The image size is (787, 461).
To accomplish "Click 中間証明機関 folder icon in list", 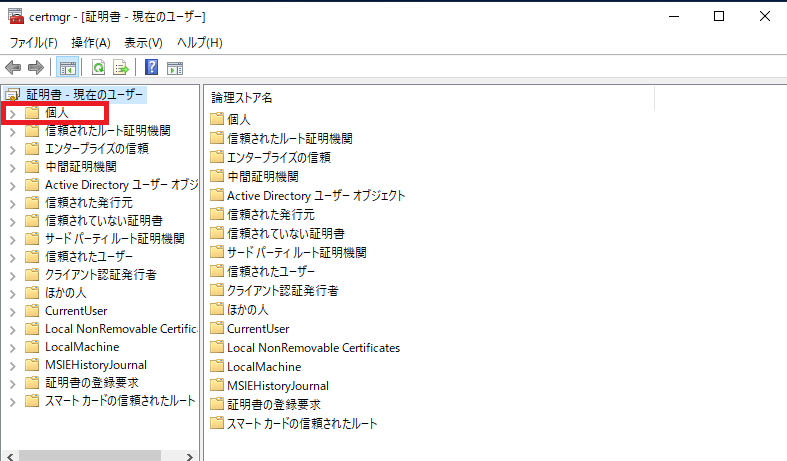I will 217,176.
